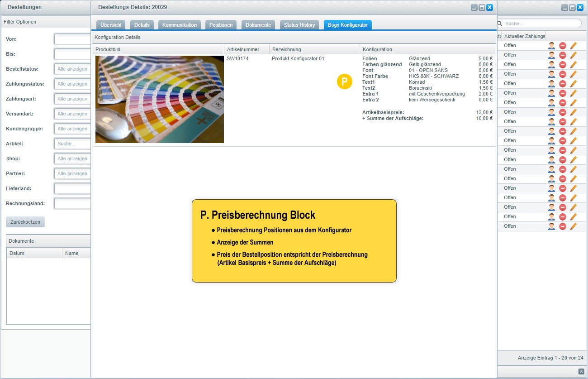Show the Dokumente tab

coord(258,25)
